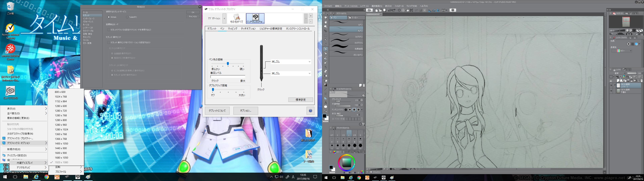Select the Text tool (A icon)
The height and width of the screenshot is (181, 644).
(326, 103)
